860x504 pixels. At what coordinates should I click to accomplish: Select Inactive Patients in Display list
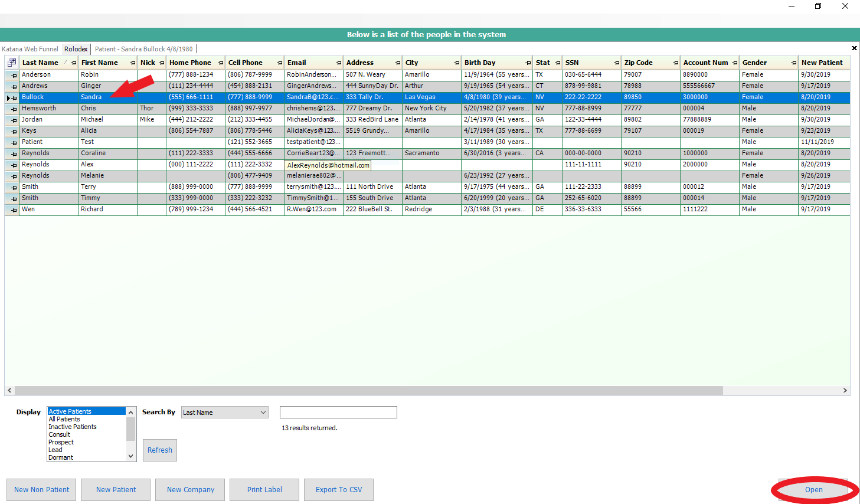click(73, 427)
